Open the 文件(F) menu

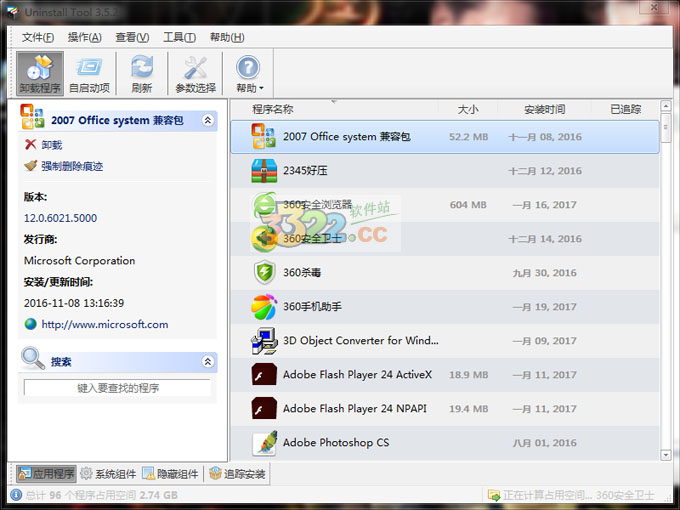point(38,38)
